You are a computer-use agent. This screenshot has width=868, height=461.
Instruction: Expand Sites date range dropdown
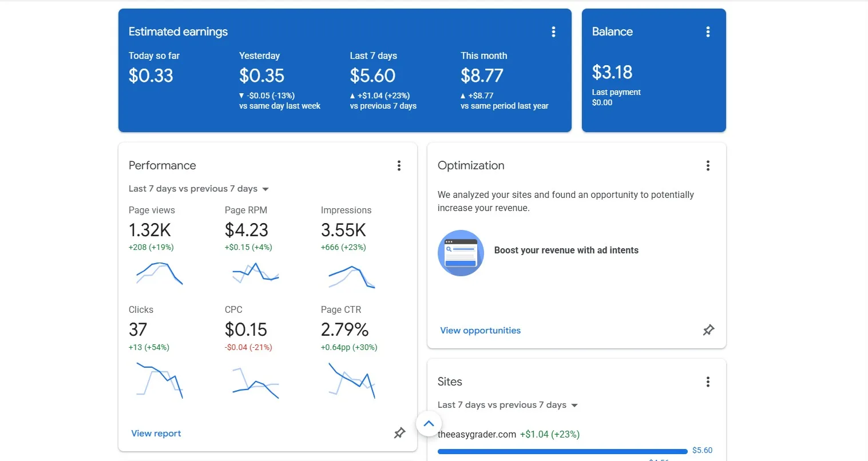508,405
